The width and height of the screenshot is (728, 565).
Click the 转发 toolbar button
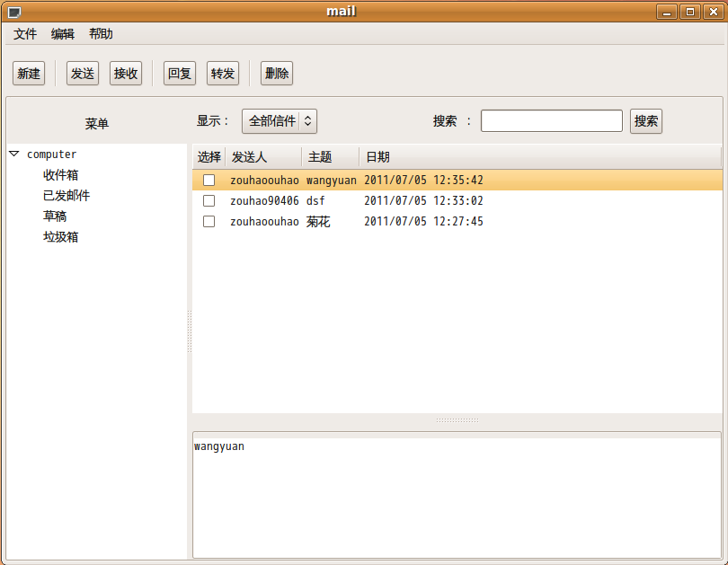[x=223, y=74]
